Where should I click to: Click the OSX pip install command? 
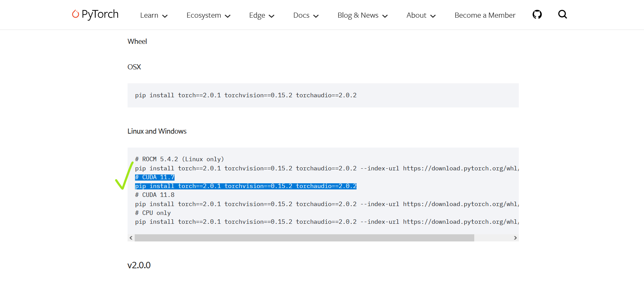point(246,95)
